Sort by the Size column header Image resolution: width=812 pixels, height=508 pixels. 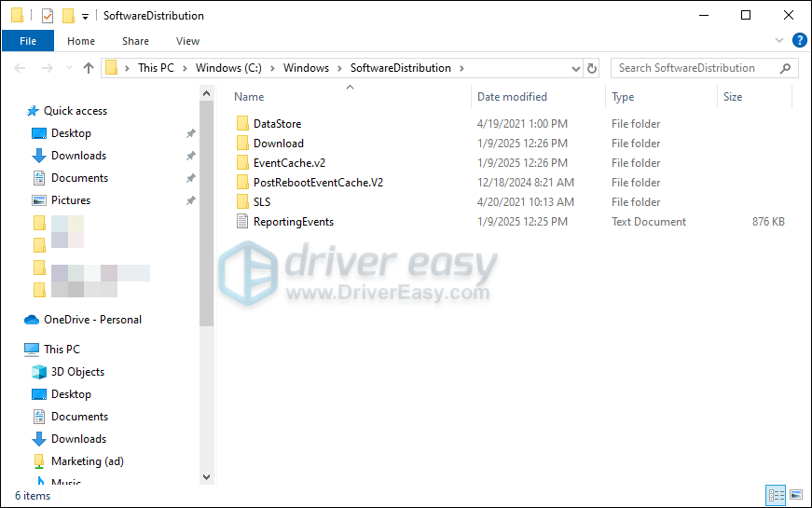(x=732, y=97)
